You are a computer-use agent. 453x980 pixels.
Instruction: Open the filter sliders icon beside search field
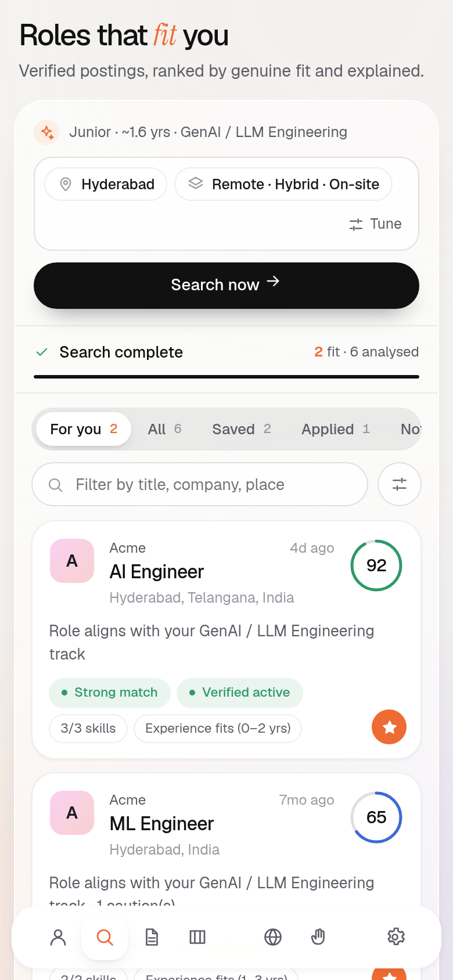400,484
